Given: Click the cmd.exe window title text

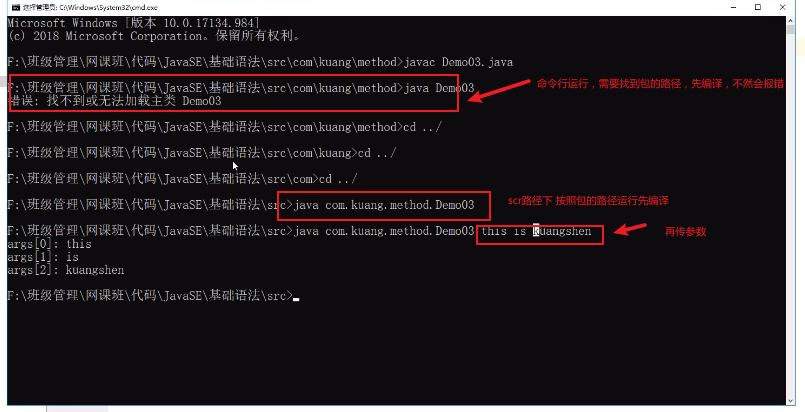Looking at the screenshot, I should [x=90, y=7].
